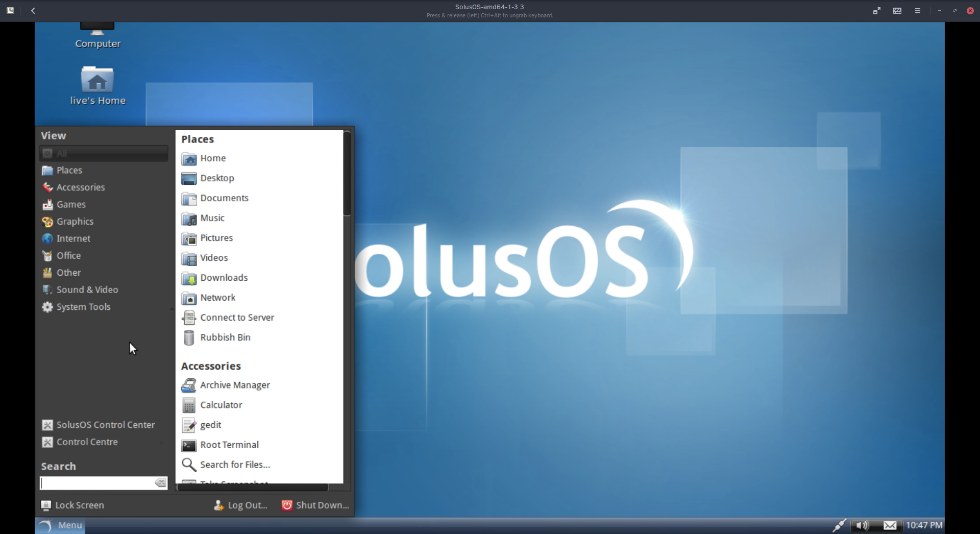Toggle the Menu button on the panel
Image resolution: width=980 pixels, height=534 pixels.
click(x=60, y=525)
